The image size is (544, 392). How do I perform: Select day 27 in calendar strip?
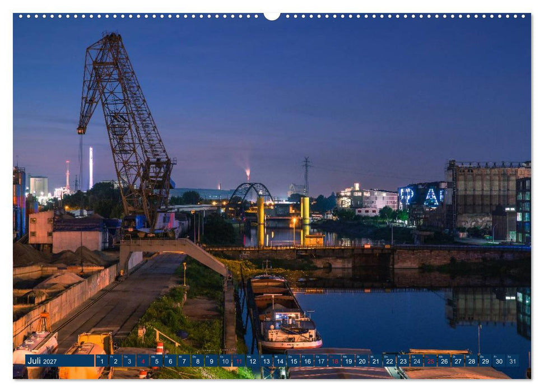click(458, 361)
